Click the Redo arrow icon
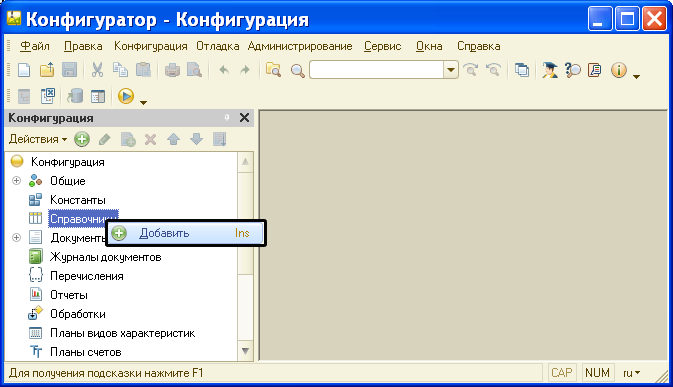Image resolution: width=673 pixels, height=387 pixels. pyautogui.click(x=245, y=70)
